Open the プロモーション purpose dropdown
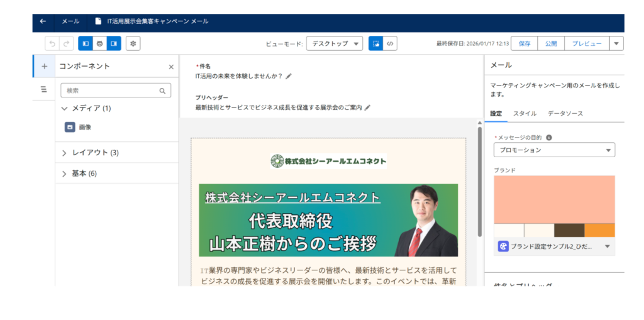Image resolution: width=644 pixels, height=320 pixels. point(555,150)
